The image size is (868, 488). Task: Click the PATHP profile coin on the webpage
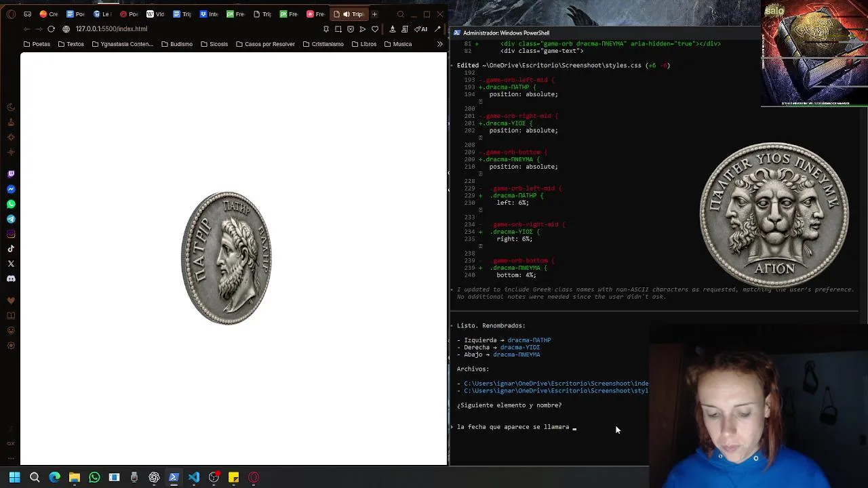click(226, 258)
